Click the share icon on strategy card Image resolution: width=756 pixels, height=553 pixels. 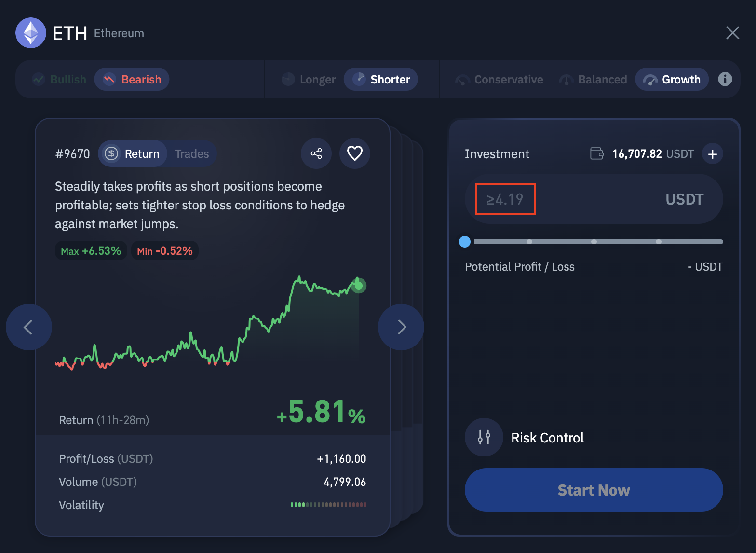tap(316, 153)
